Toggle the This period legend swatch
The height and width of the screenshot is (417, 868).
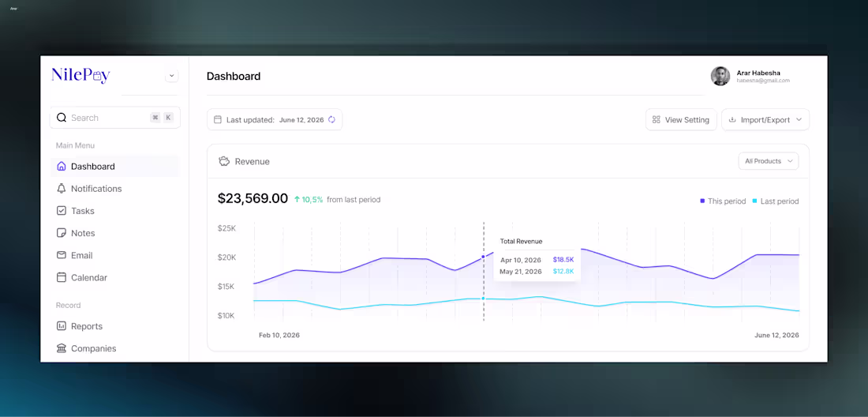(x=702, y=201)
